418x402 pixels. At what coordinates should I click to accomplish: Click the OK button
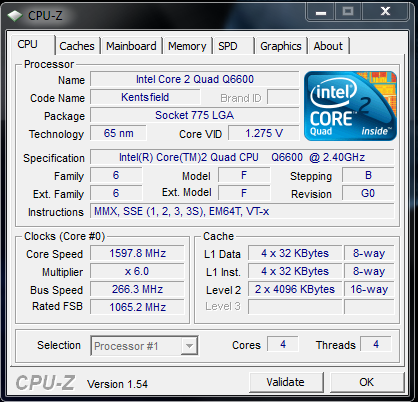point(367,382)
